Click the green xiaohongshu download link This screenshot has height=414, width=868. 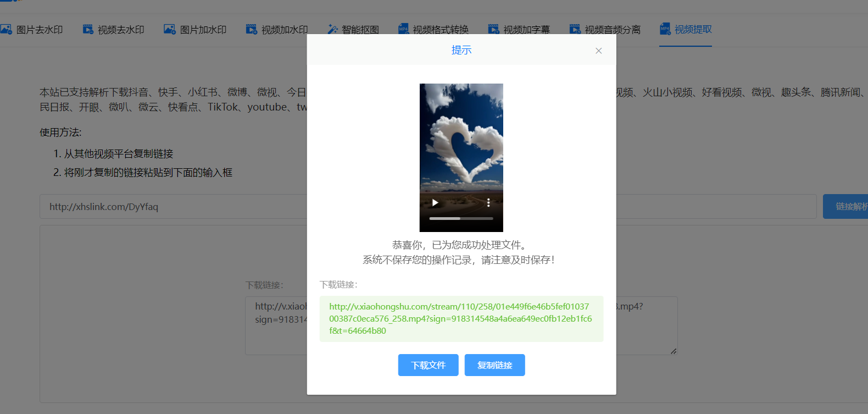coord(460,319)
